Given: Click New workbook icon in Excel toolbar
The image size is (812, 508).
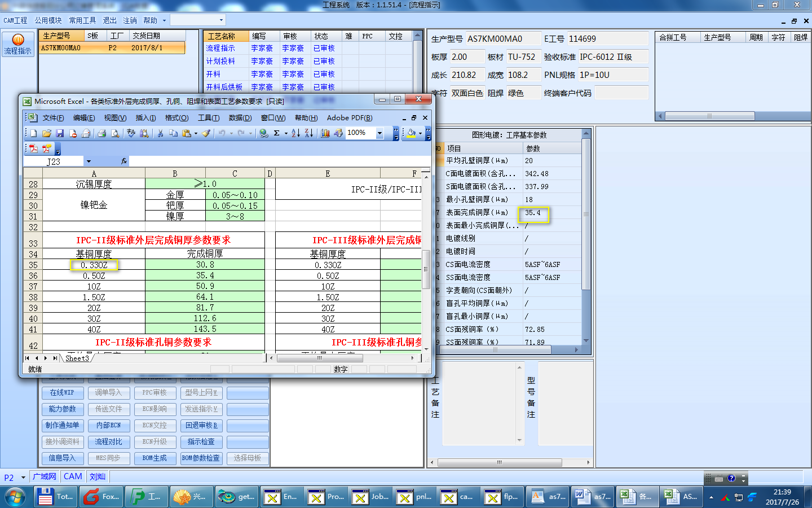Looking at the screenshot, I should (x=33, y=133).
